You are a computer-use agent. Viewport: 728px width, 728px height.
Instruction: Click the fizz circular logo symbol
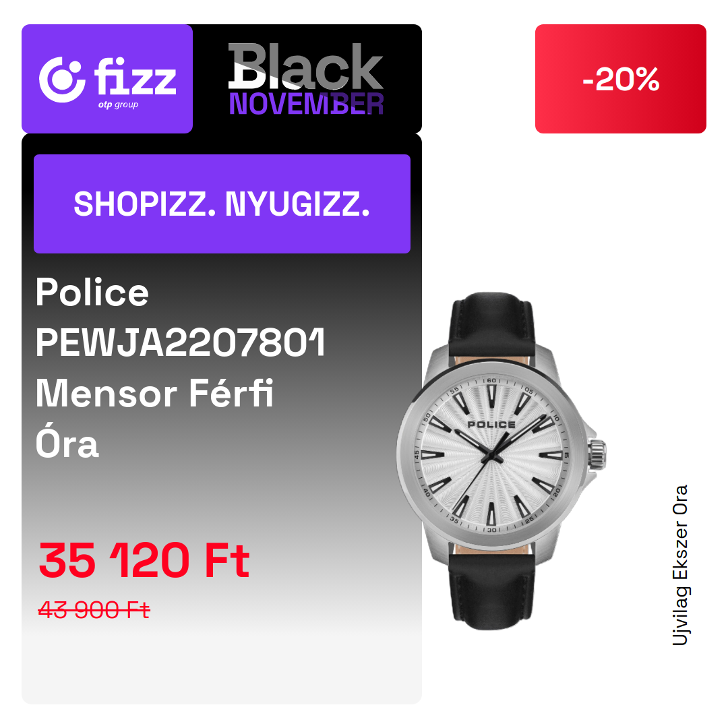pyautogui.click(x=62, y=80)
